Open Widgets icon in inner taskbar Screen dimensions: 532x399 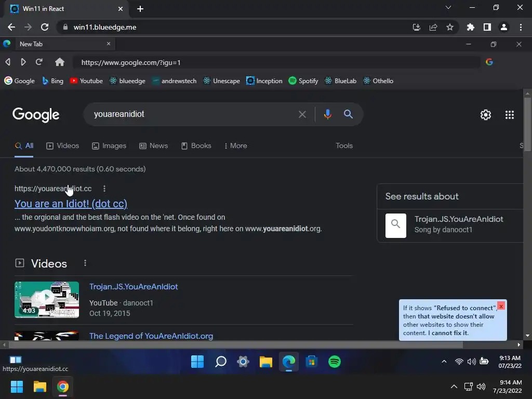coord(16,360)
